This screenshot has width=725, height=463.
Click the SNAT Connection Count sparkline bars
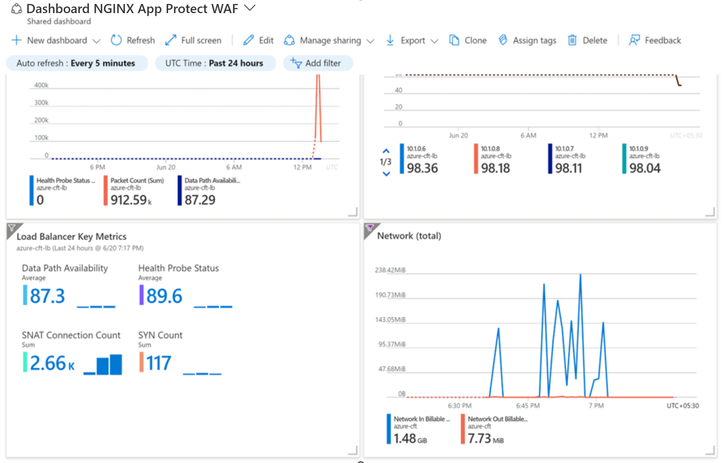point(103,364)
